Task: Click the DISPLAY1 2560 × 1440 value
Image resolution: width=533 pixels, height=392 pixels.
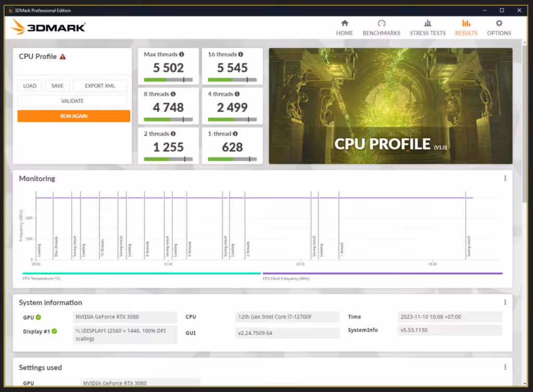Action: click(x=125, y=335)
